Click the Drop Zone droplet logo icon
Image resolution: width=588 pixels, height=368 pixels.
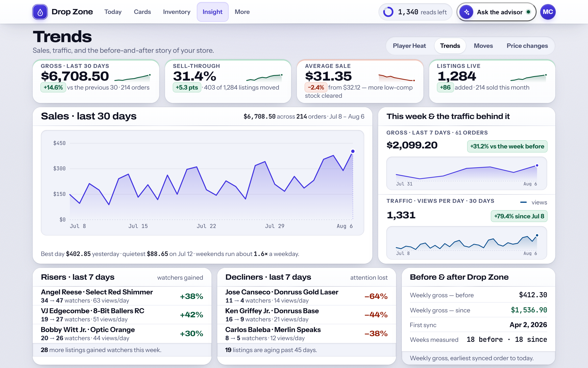click(x=40, y=12)
